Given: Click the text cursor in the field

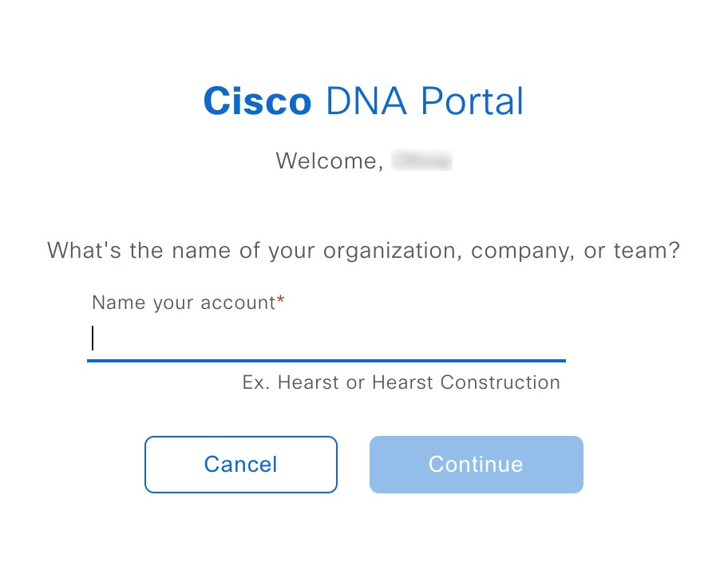Looking at the screenshot, I should click(x=93, y=338).
